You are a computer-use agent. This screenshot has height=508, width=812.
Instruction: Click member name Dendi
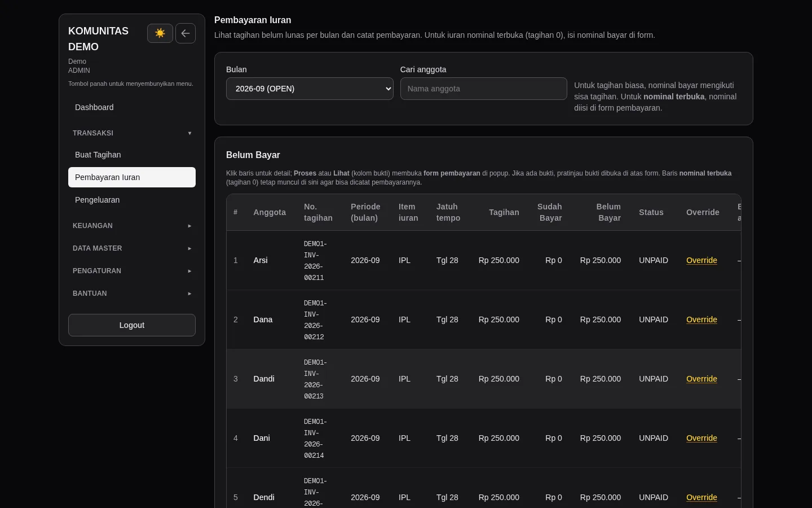click(264, 497)
